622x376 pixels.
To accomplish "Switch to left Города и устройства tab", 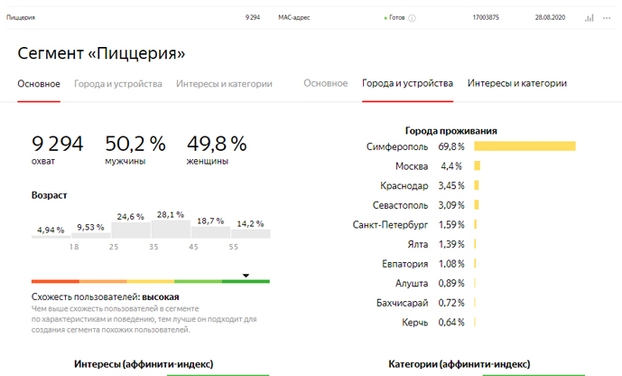I will point(118,84).
